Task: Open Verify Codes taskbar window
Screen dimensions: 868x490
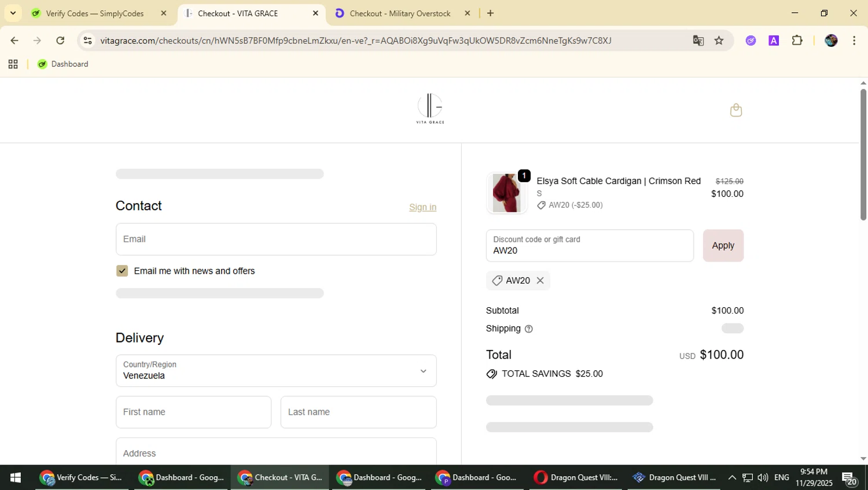Action: click(82, 477)
